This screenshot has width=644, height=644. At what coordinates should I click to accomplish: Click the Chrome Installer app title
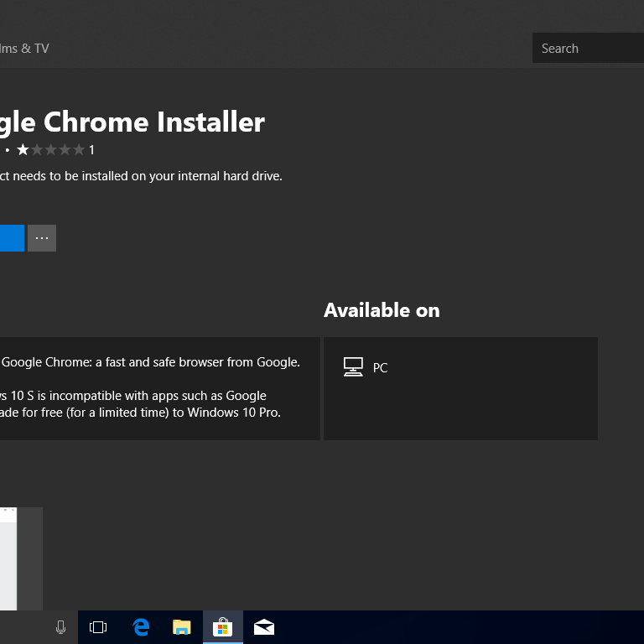coord(132,122)
